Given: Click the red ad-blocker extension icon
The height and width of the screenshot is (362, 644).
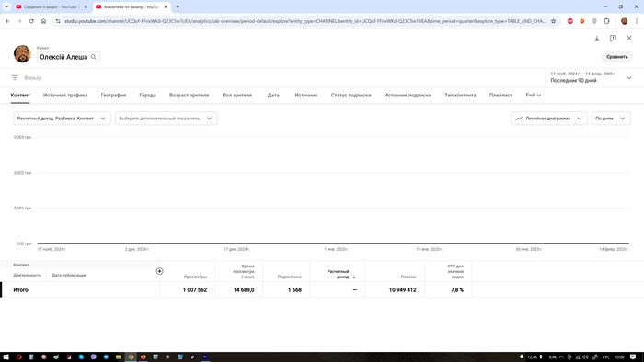Looking at the screenshot, I should point(570,21).
